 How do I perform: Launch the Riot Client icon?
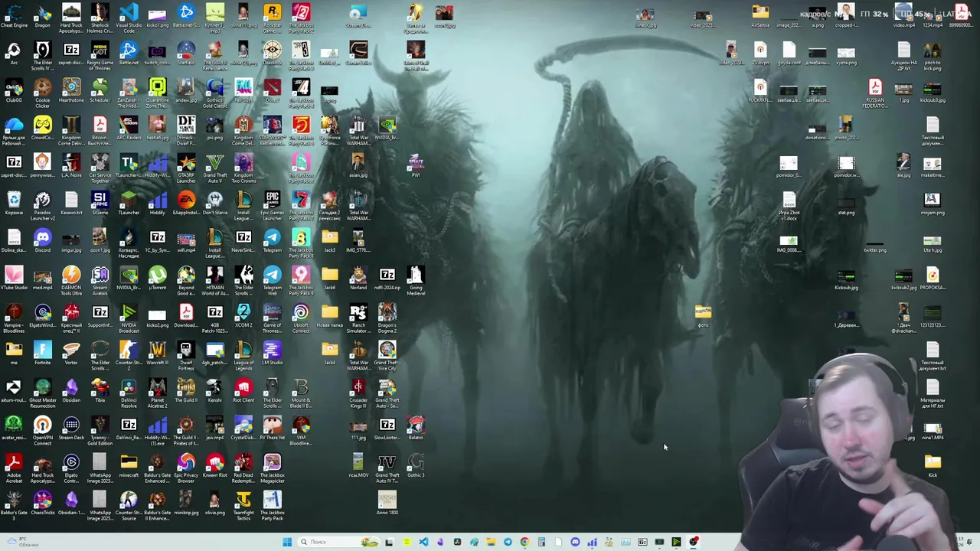243,391
